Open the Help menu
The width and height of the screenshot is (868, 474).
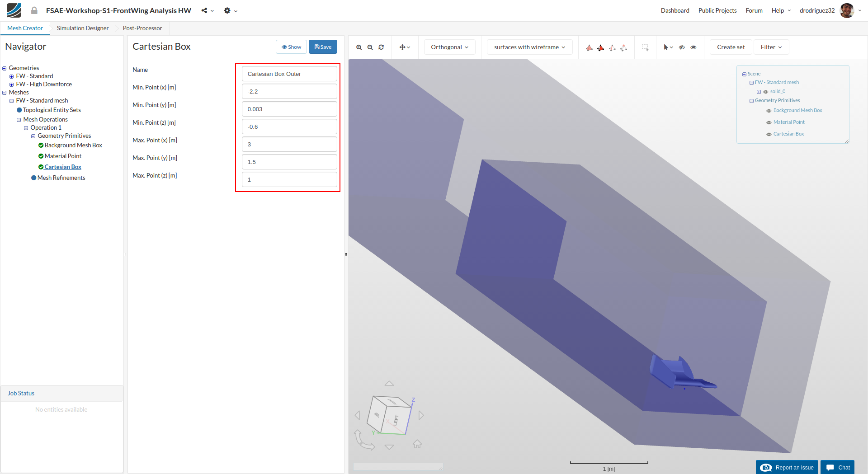point(781,10)
